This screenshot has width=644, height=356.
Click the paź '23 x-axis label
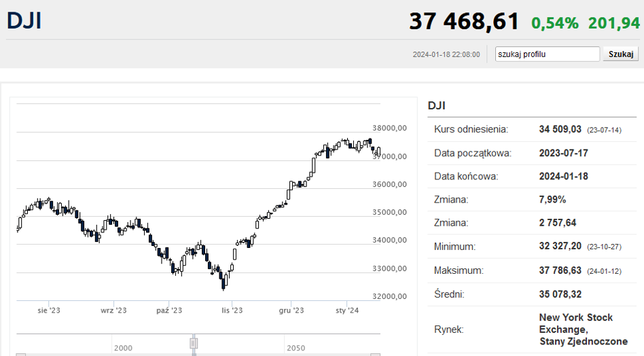point(169,310)
